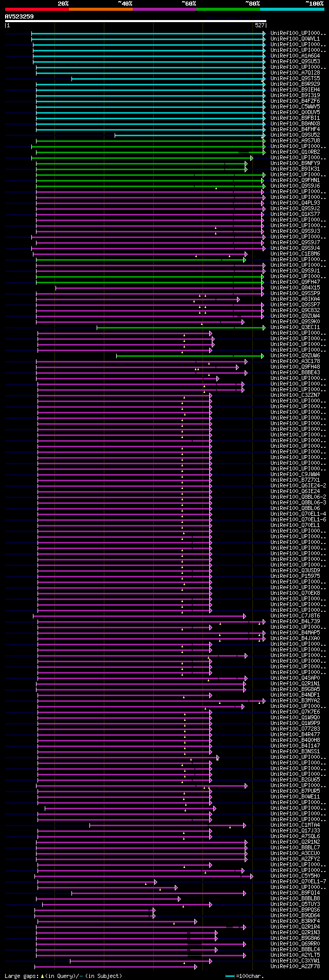Select the UniRef100_Q3ECI1 label
329x980 pixels.
pyautogui.click(x=295, y=327)
